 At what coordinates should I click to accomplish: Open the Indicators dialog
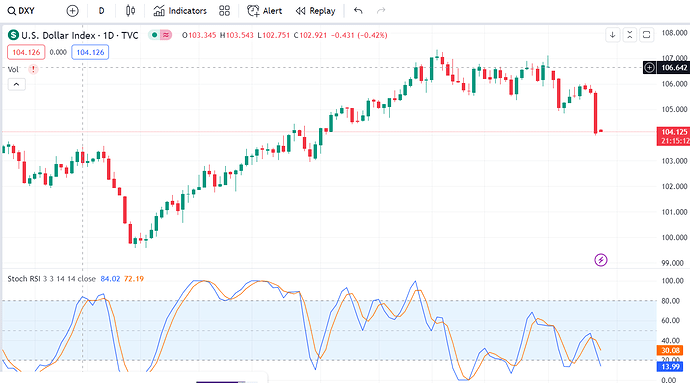180,11
